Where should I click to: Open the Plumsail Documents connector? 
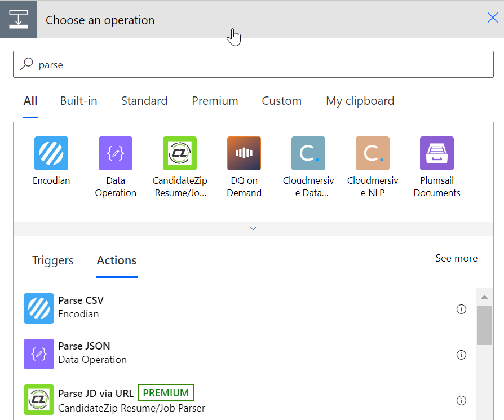(x=437, y=153)
